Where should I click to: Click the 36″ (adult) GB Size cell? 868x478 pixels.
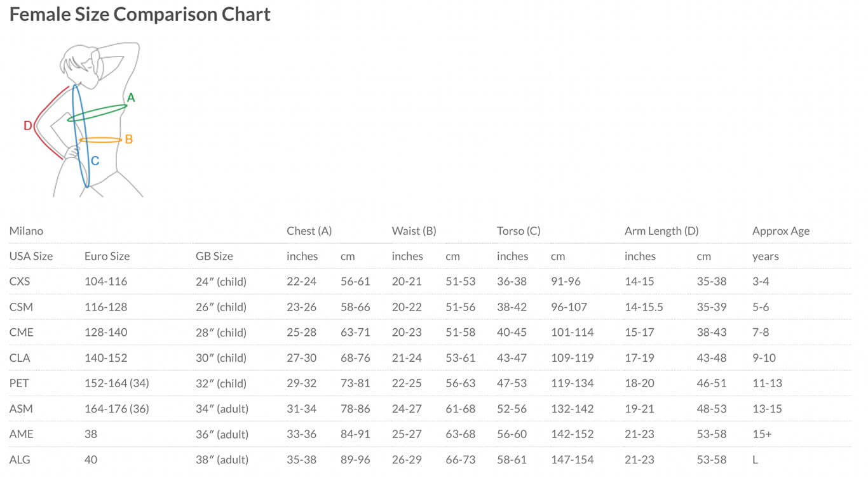(222, 434)
